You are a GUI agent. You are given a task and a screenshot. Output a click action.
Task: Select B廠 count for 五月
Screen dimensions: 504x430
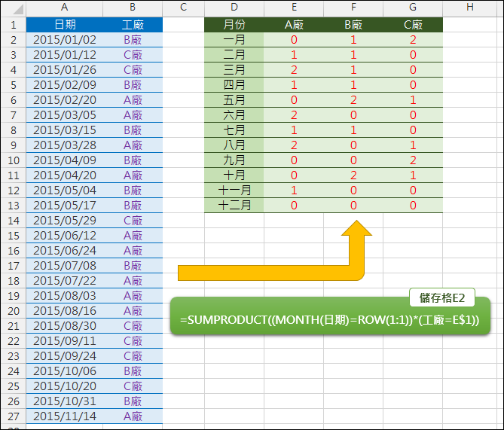click(353, 100)
